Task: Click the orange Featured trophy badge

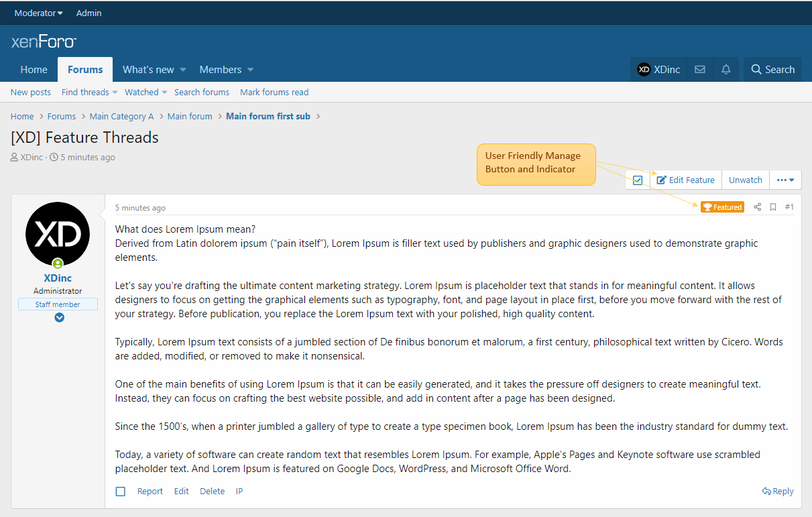Action: 722,207
